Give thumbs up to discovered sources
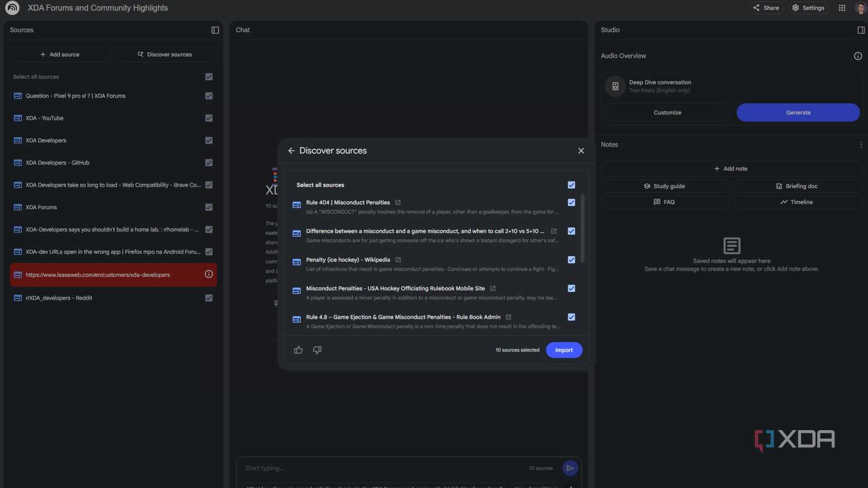 click(x=298, y=350)
